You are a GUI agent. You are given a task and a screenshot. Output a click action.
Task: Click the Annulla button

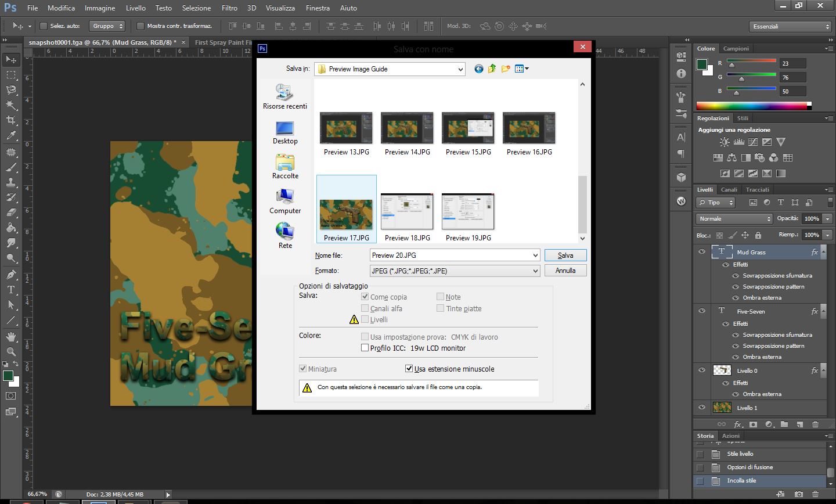(x=565, y=271)
